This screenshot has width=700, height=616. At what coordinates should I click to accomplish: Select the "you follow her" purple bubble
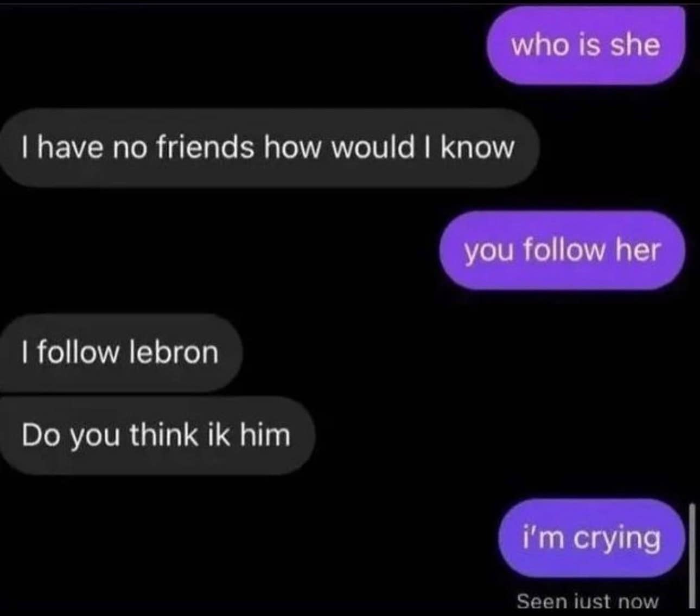pyautogui.click(x=562, y=250)
